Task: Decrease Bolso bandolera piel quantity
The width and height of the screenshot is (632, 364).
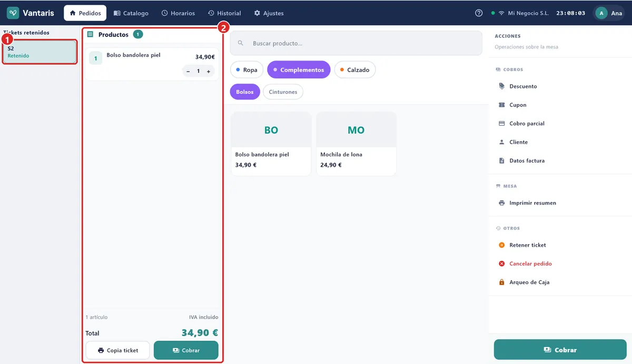Action: 188,71
